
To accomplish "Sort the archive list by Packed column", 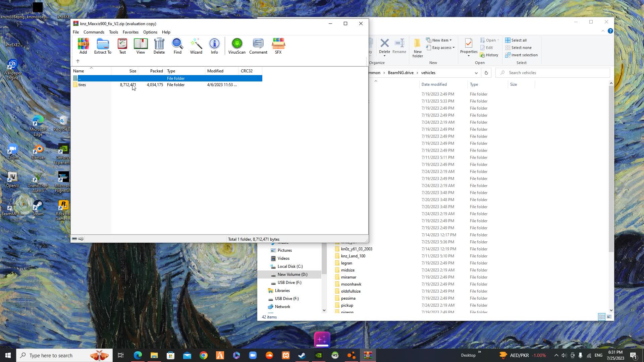I will point(156,71).
